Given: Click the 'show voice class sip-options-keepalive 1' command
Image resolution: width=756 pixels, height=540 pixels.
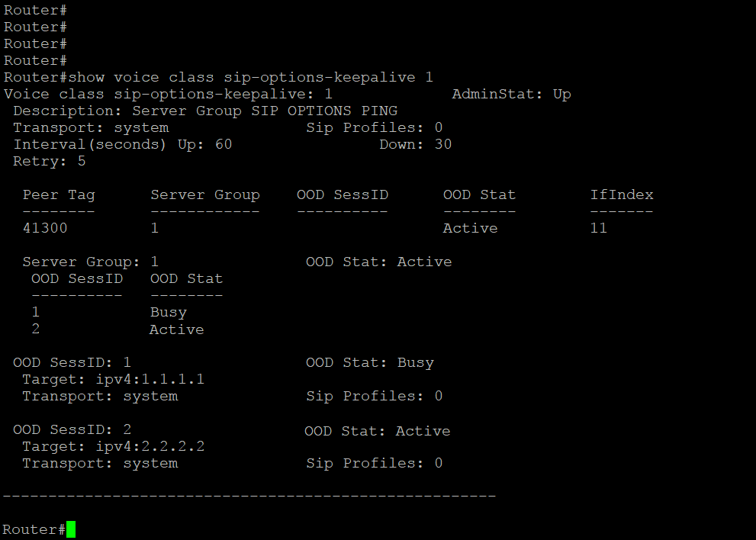Looking at the screenshot, I should point(251,78).
